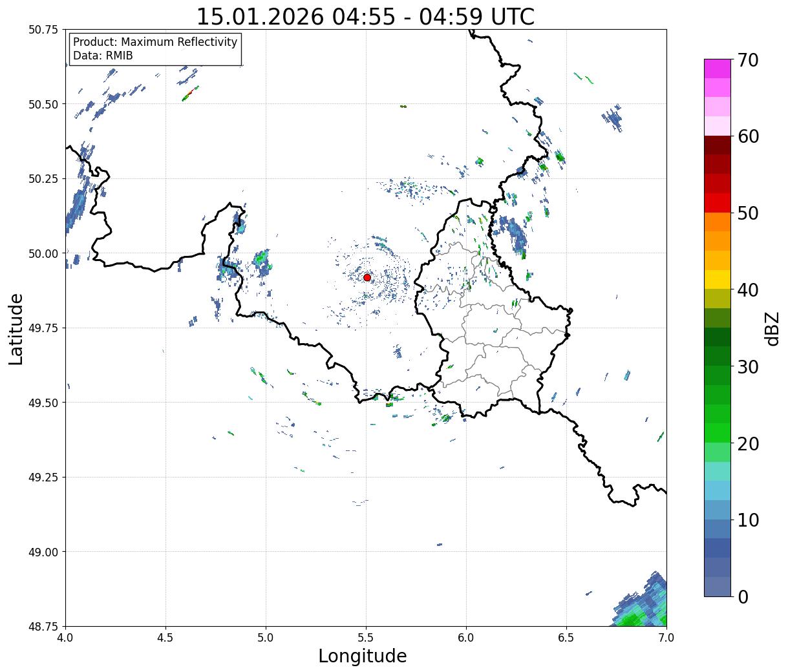This screenshot has width=788, height=672.
Task: Click the bright red swatch above the 50 mark
Action: [718, 203]
